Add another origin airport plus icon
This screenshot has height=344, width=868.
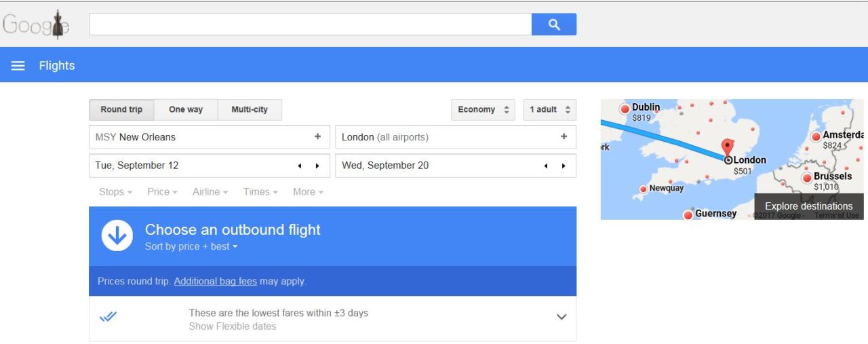point(317,137)
